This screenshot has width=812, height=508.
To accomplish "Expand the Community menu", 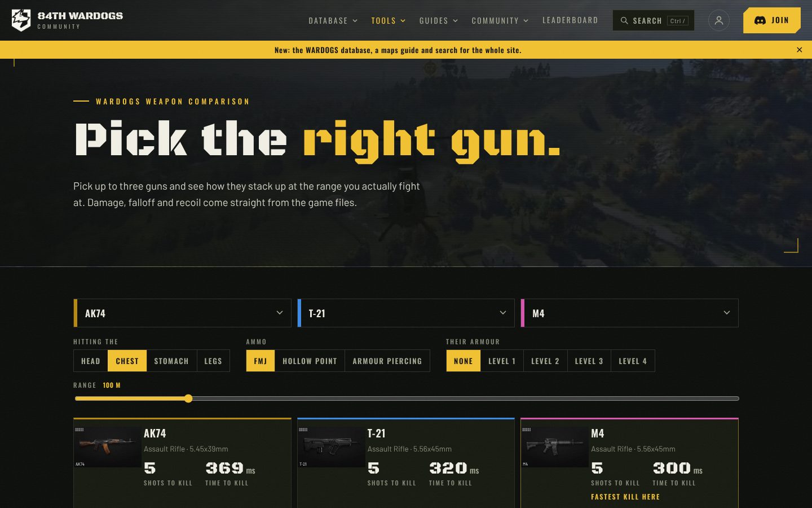I will click(500, 21).
